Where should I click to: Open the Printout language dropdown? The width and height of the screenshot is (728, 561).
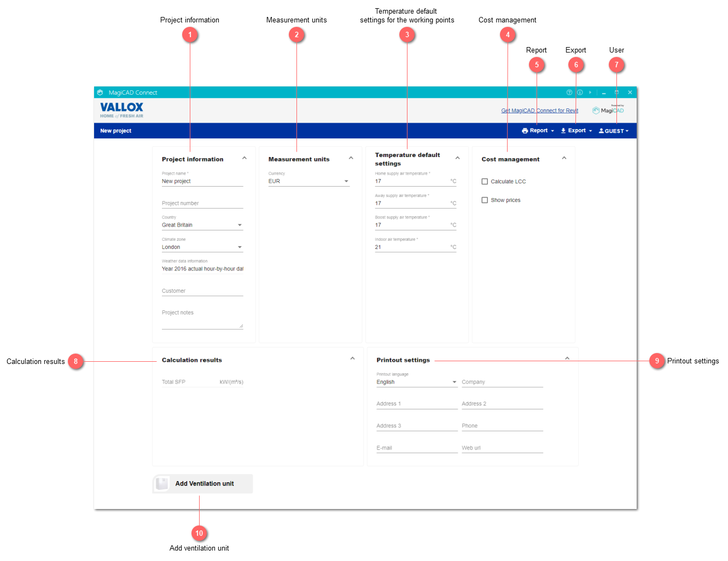417,382
